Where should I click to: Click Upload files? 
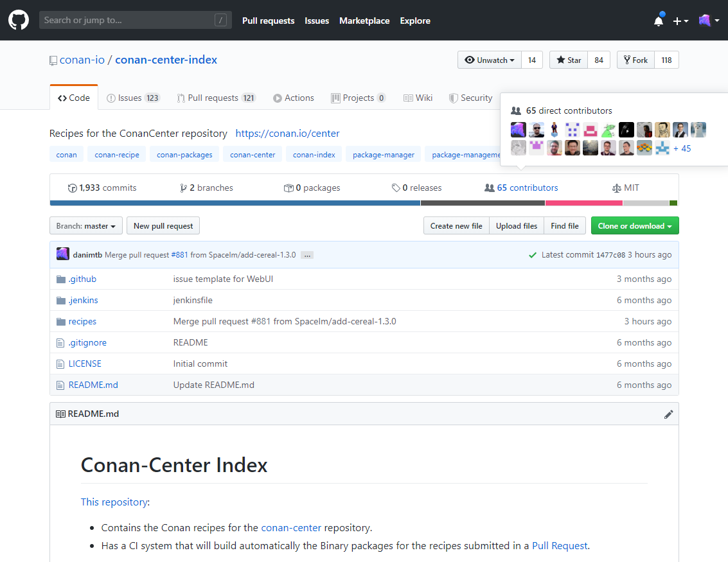tap(517, 226)
